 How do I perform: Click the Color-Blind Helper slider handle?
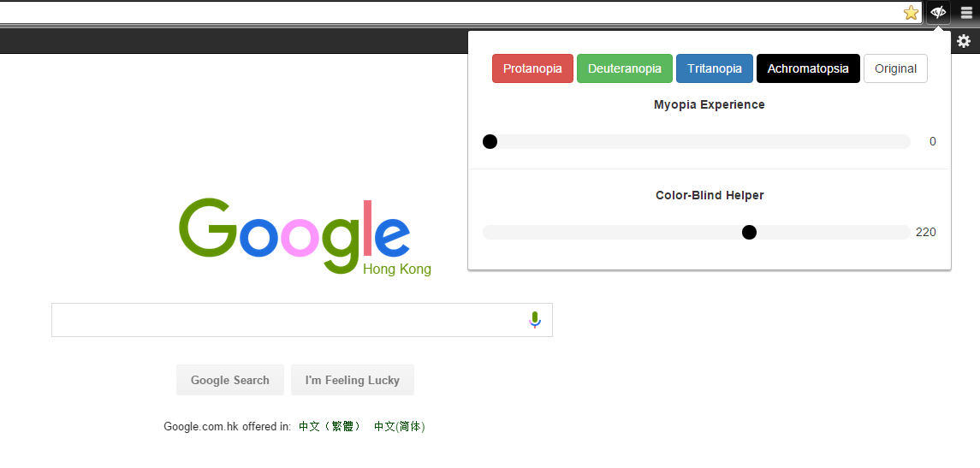tap(749, 233)
